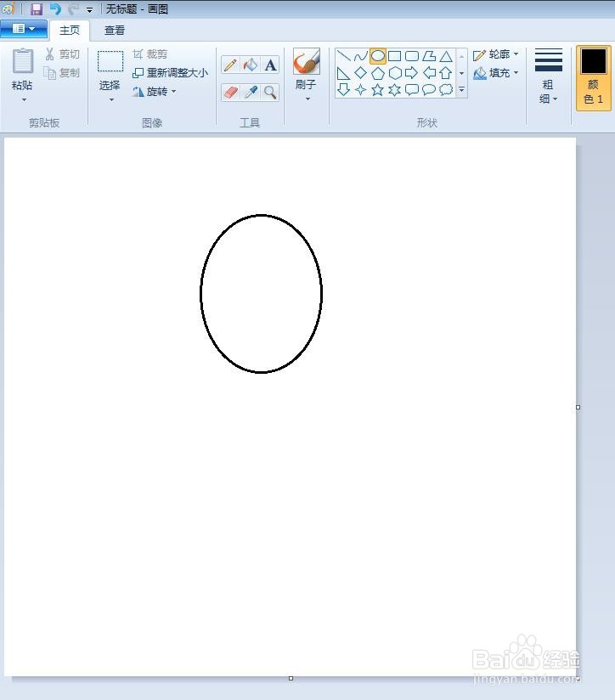This screenshot has width=615, height=700.
Task: Click the Redo arrow in title bar
Action: pos(74,8)
